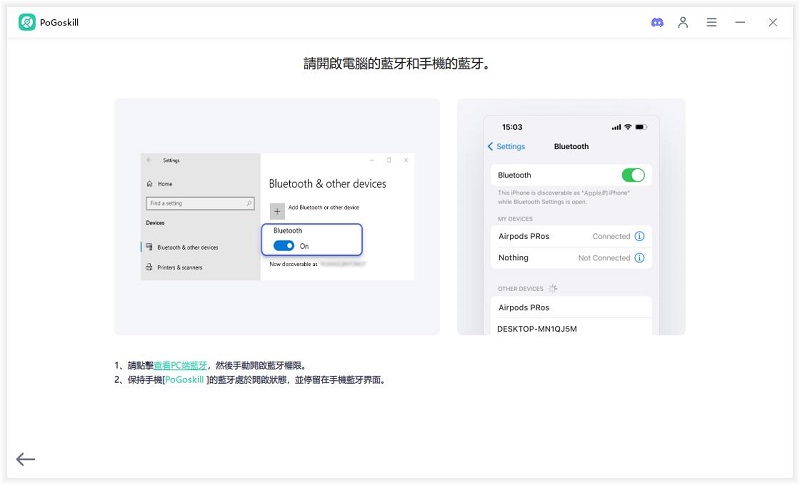Viewport: 800px width, 485px height.
Task: Toggle the green iPhone Bluetooth switch
Action: pyautogui.click(x=632, y=175)
